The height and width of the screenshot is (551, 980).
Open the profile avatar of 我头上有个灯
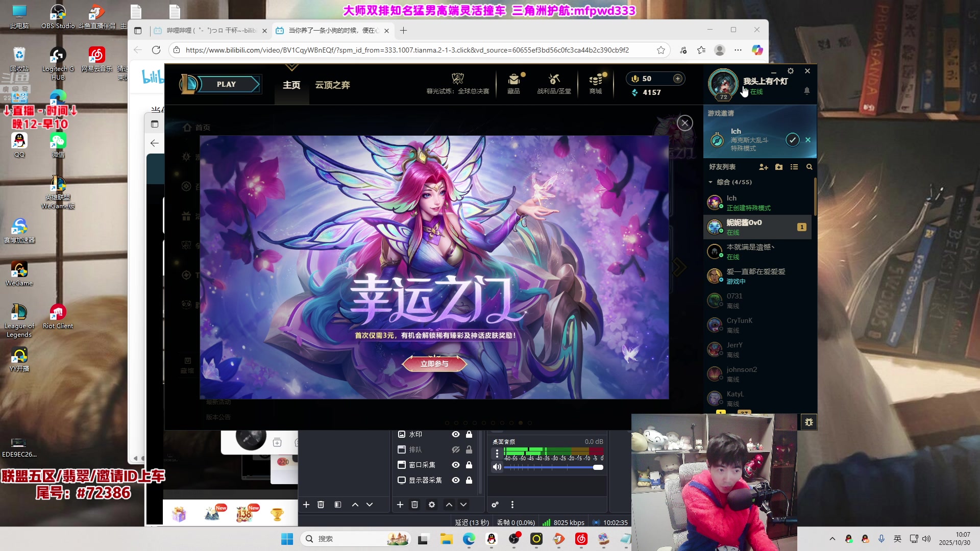click(x=723, y=84)
